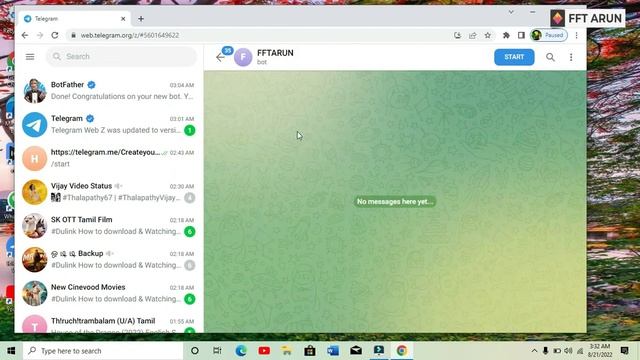Close the Telegram tab
The height and width of the screenshot is (360, 640).
coord(123,19)
